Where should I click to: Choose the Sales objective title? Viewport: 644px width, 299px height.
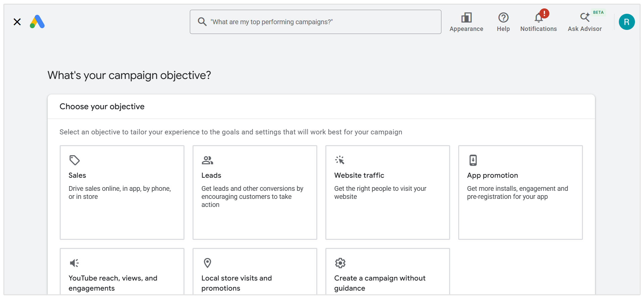click(77, 175)
